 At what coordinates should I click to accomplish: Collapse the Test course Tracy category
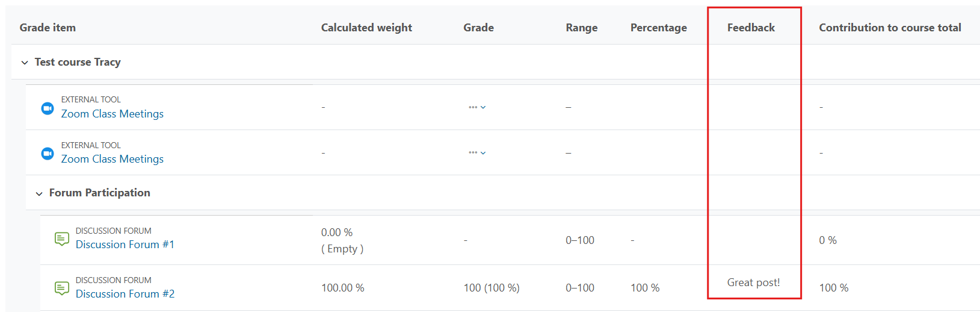[x=25, y=63]
